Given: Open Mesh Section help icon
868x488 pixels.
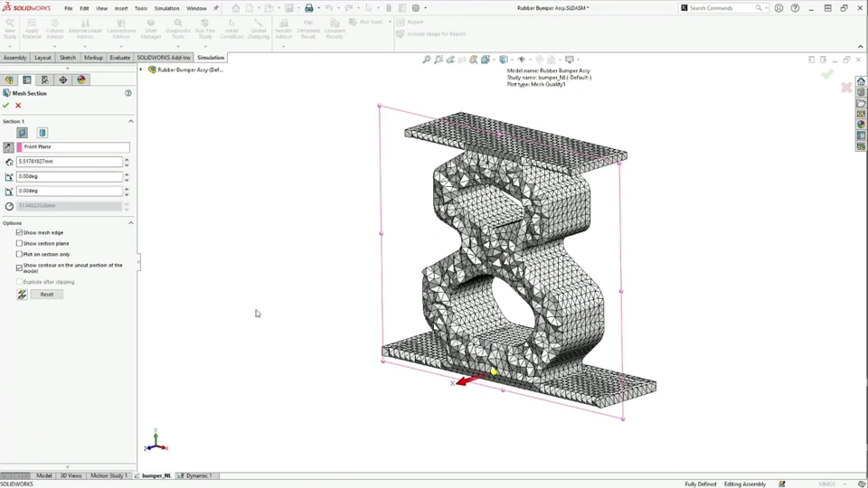Looking at the screenshot, I should [127, 93].
